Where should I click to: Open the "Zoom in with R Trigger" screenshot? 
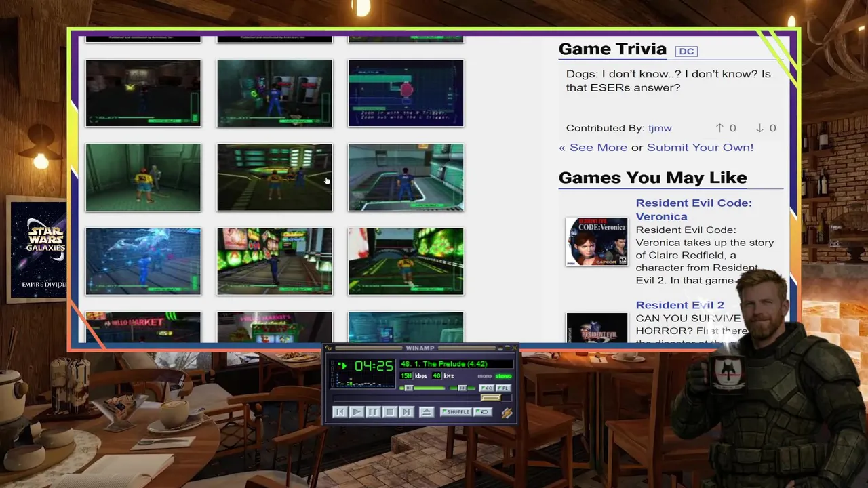[406, 93]
